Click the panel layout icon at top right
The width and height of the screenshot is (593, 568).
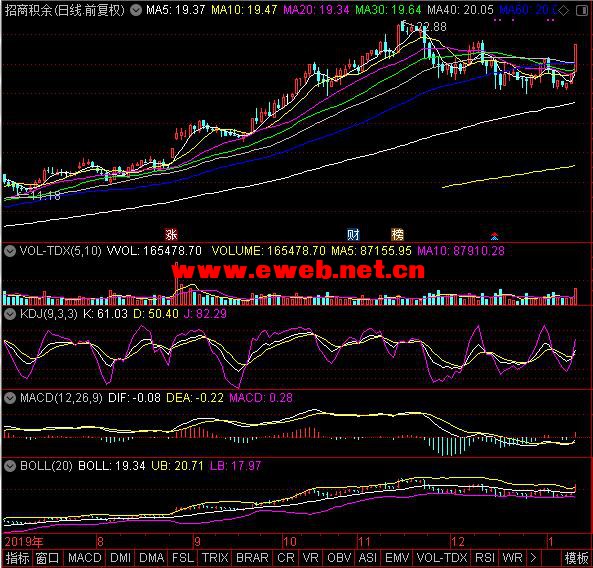point(581,11)
